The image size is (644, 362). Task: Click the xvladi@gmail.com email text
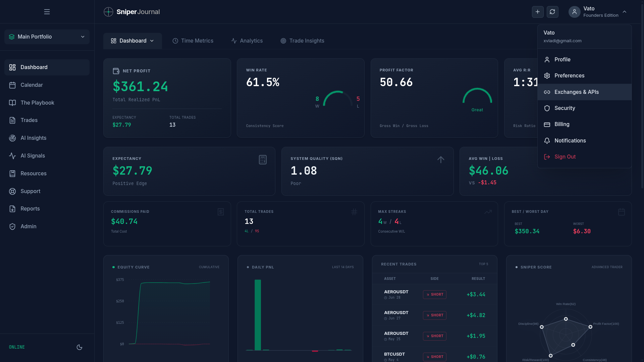pyautogui.click(x=562, y=41)
